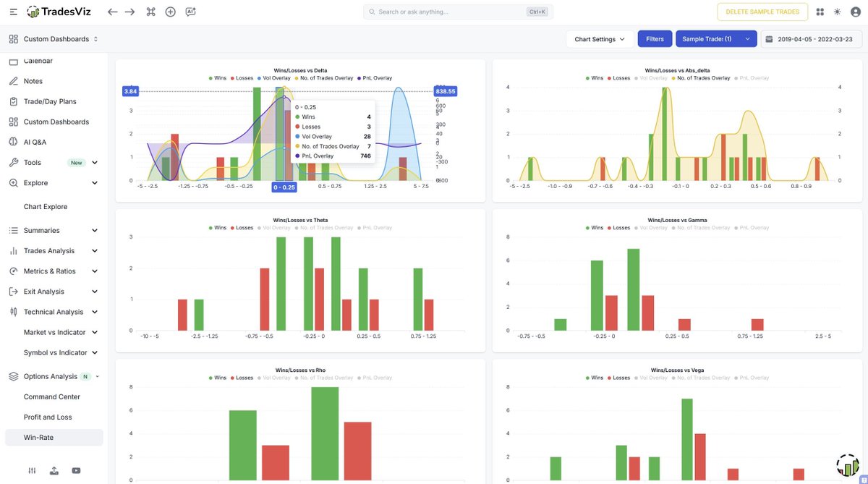Viewport: 868px width, 484px height.
Task: Open the sliders settings icon at sidebar bottom
Action: point(32,470)
